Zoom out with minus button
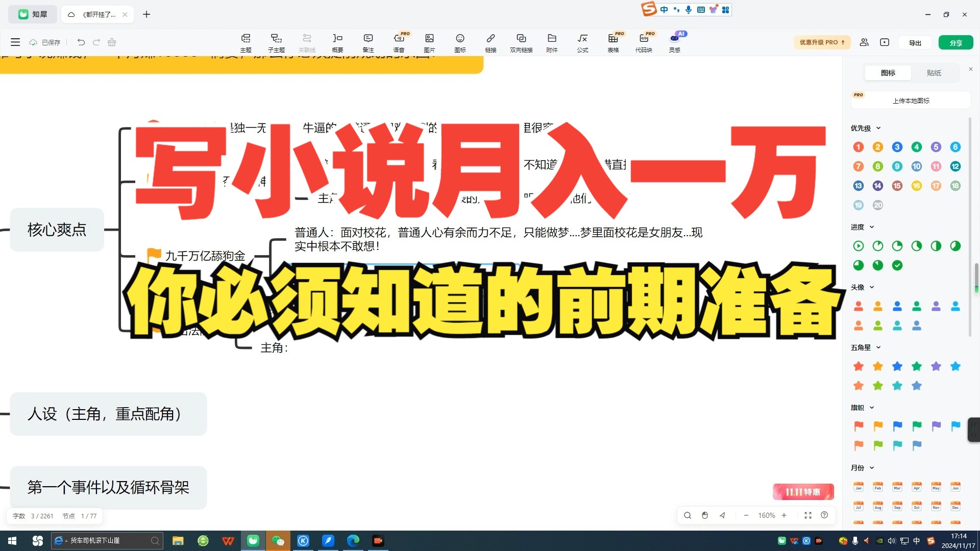 tap(746, 515)
